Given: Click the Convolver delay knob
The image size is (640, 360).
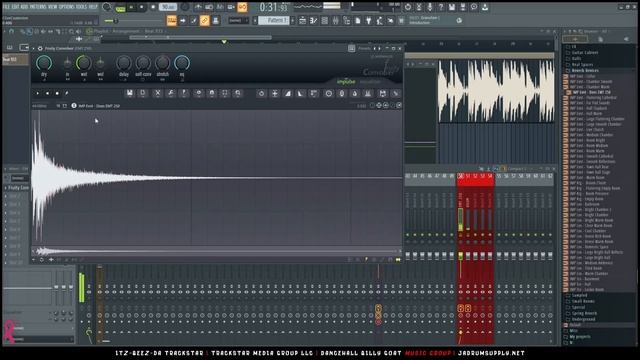Looking at the screenshot, I should pyautogui.click(x=124, y=63).
